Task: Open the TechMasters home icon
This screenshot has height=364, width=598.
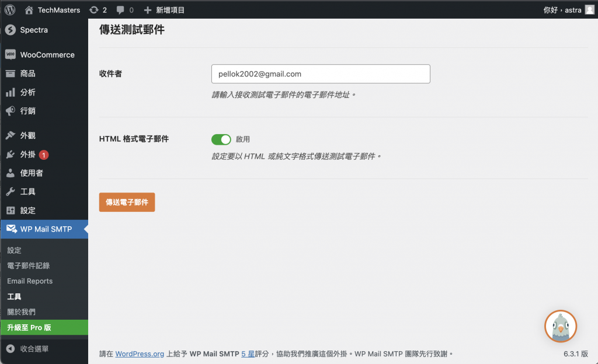Action: [29, 10]
